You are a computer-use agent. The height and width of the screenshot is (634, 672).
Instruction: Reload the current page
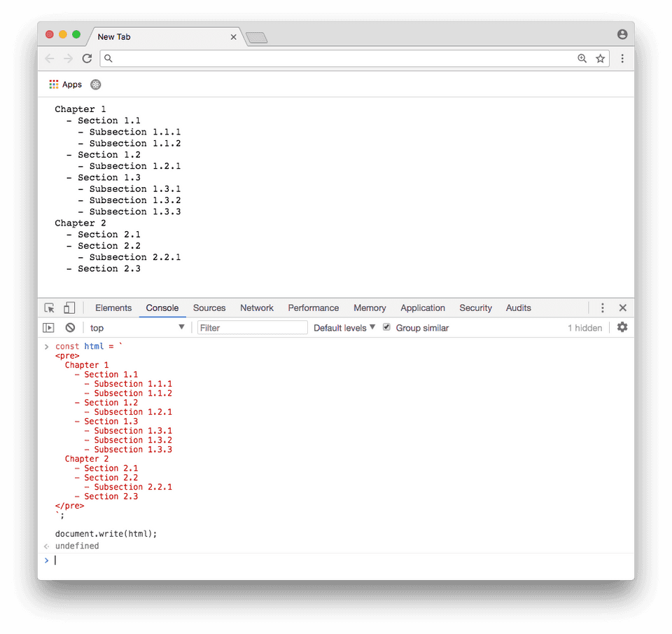87,58
